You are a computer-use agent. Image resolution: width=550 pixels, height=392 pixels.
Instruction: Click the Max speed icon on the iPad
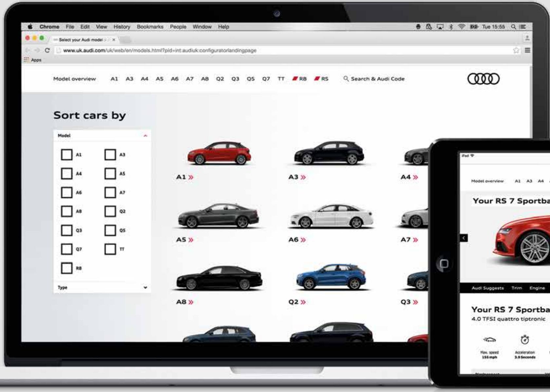coord(489,340)
